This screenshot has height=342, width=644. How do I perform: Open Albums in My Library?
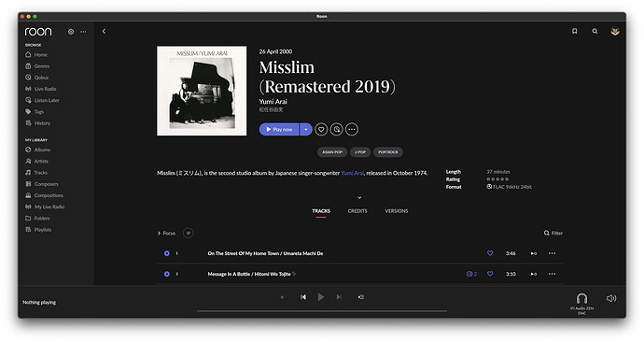point(37,150)
